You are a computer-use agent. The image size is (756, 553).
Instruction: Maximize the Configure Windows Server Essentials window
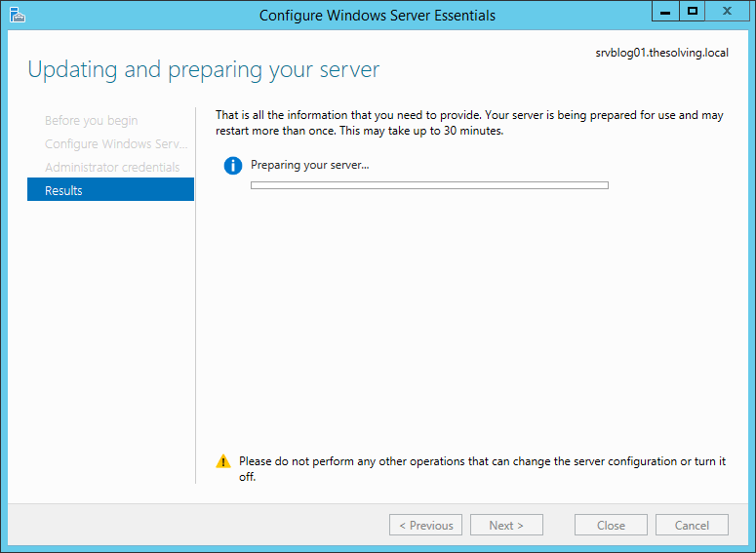(x=693, y=12)
